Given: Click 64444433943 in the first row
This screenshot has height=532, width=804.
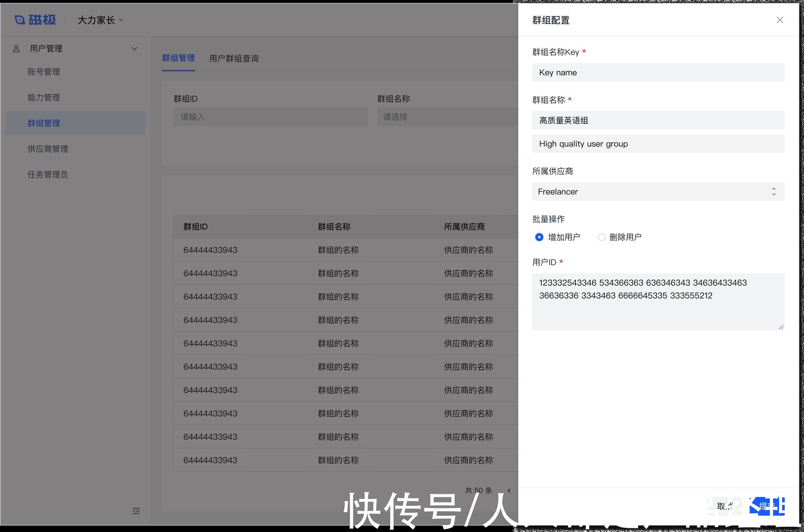Looking at the screenshot, I should [210, 250].
